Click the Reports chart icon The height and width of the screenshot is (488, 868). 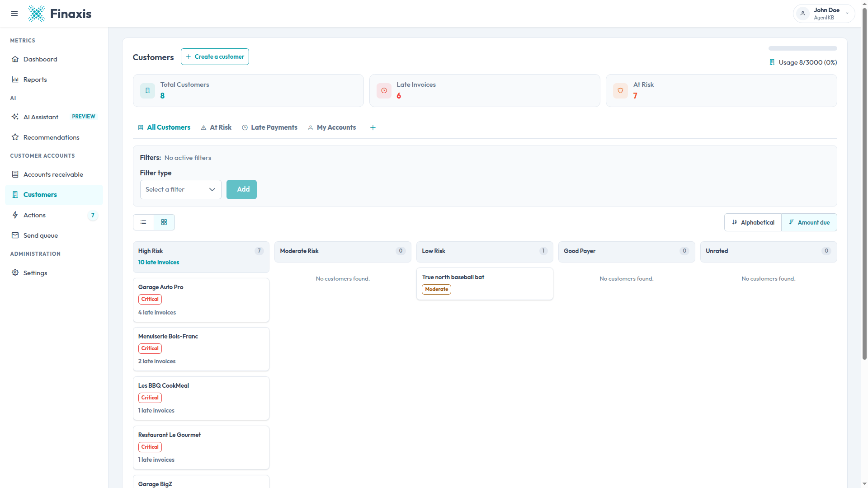pyautogui.click(x=15, y=80)
